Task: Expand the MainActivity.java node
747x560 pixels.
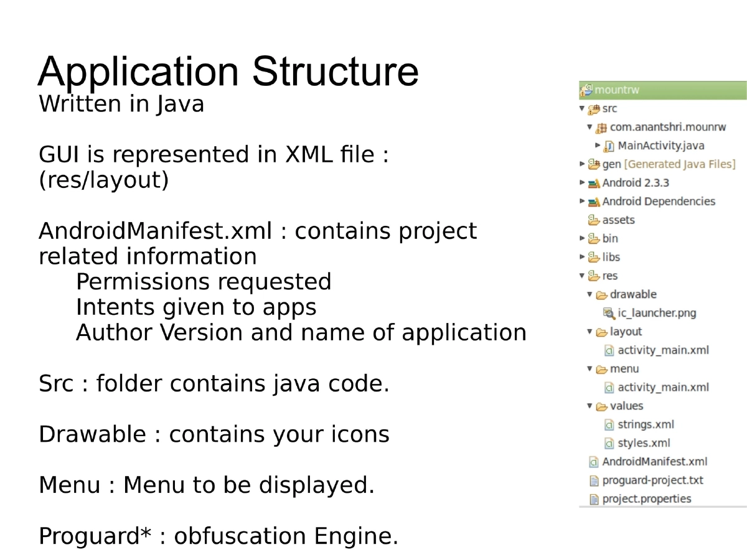Action: (598, 146)
